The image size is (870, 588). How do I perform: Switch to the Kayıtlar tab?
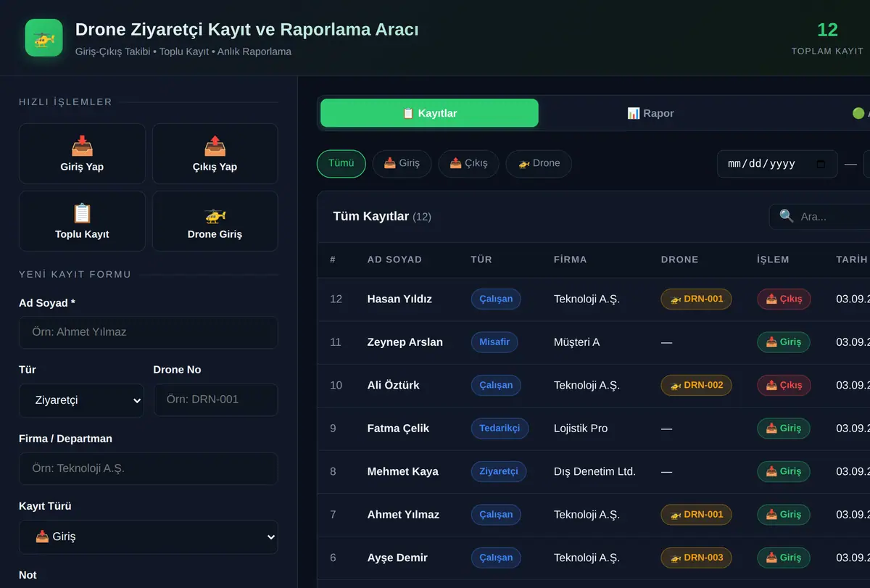click(x=429, y=113)
